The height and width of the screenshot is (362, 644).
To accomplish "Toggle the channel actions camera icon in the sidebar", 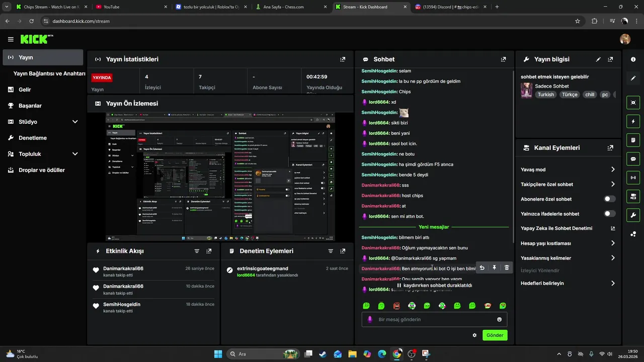I will pyautogui.click(x=633, y=196).
